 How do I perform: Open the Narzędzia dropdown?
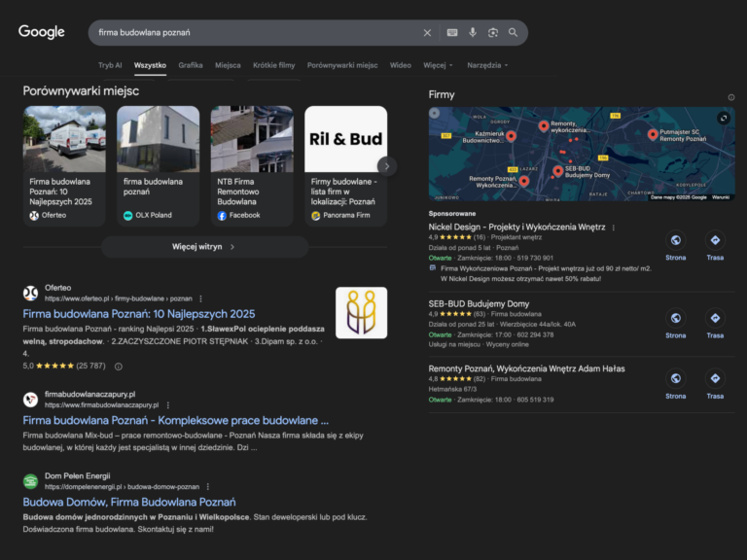pos(486,65)
